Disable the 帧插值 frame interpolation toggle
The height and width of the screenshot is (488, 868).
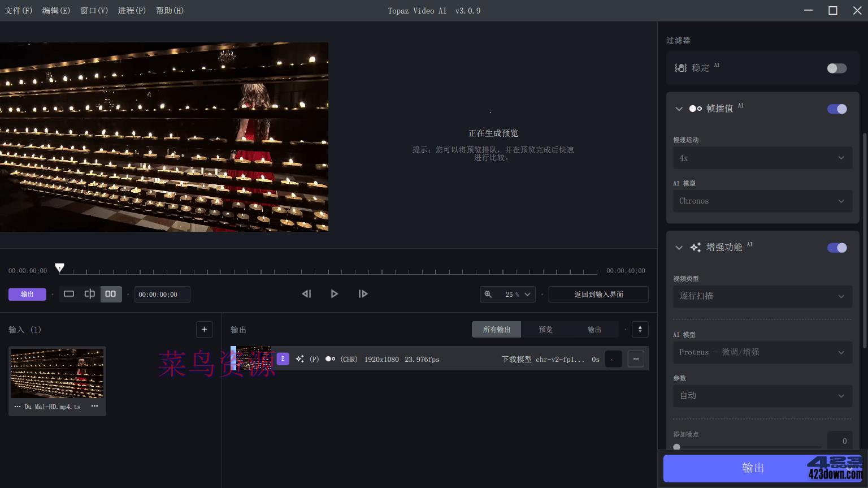point(837,109)
